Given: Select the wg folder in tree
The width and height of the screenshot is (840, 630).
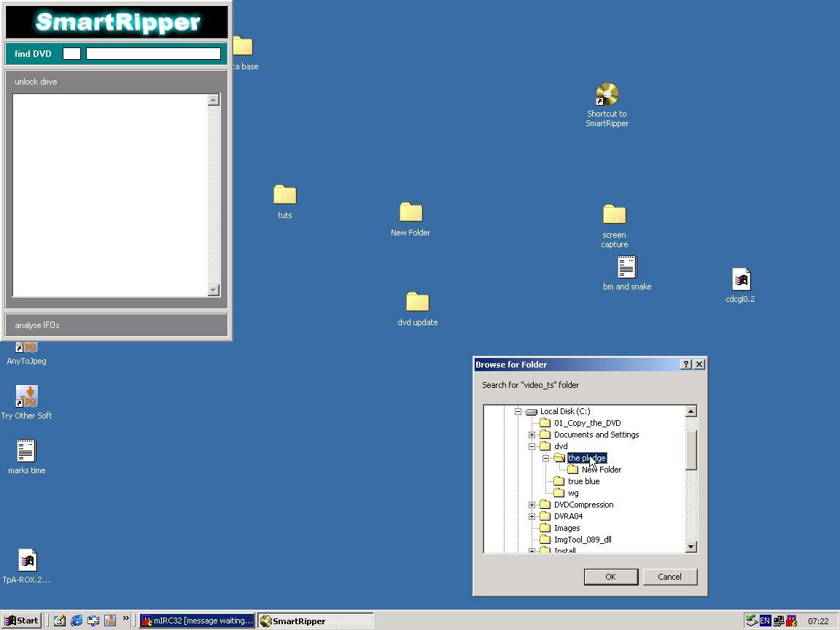Looking at the screenshot, I should [573, 493].
